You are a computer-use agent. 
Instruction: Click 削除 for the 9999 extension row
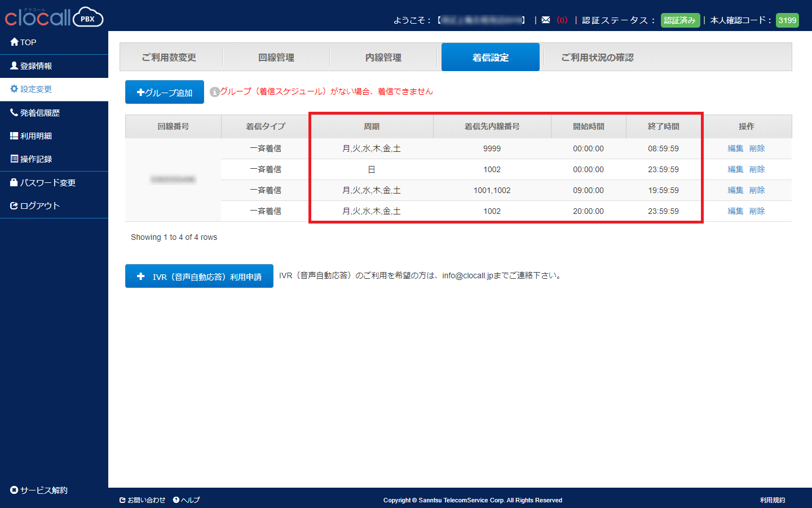coord(757,148)
